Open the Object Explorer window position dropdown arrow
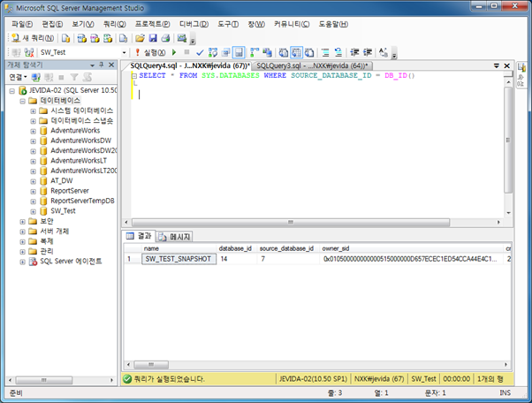 (92, 65)
